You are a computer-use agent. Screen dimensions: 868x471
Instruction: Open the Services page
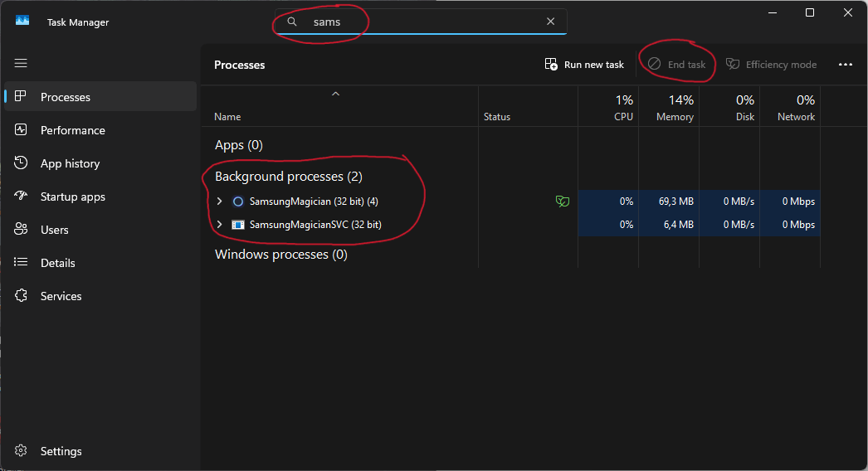pos(100,296)
